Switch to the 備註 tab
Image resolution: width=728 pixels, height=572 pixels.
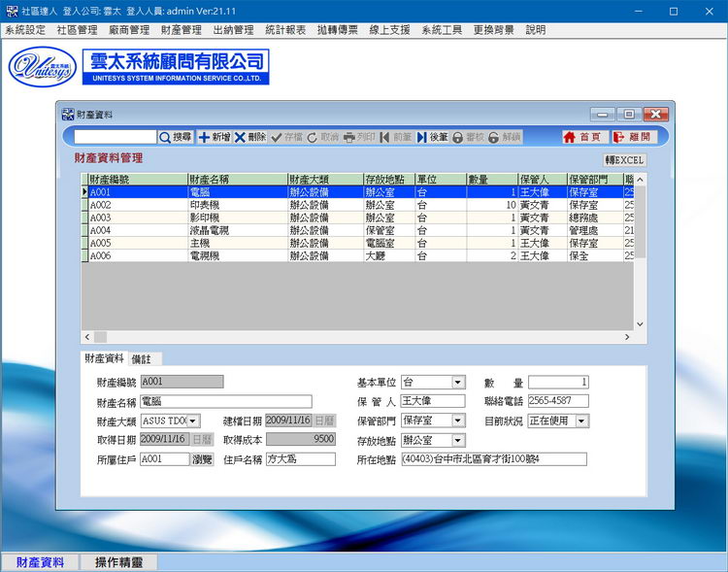(142, 358)
